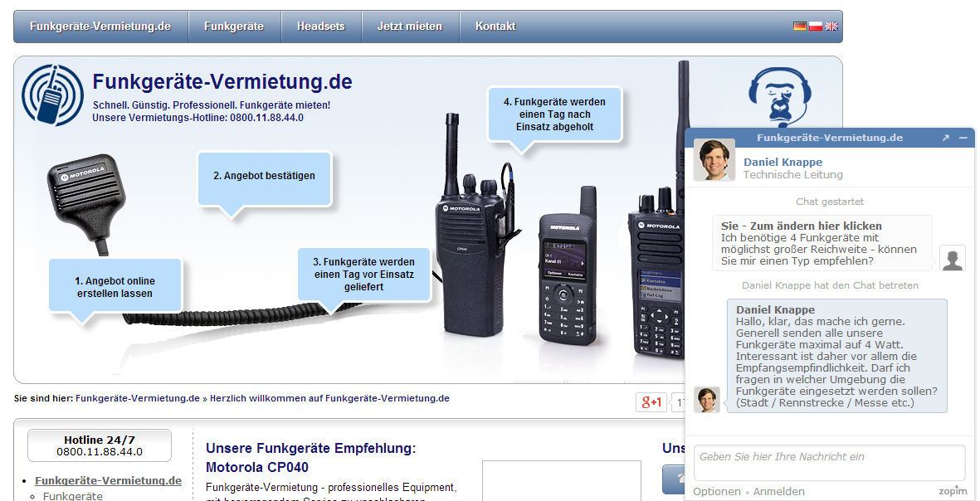This screenshot has width=980, height=501.
Task: Click the radio logo next to site title
Action: tap(52, 95)
